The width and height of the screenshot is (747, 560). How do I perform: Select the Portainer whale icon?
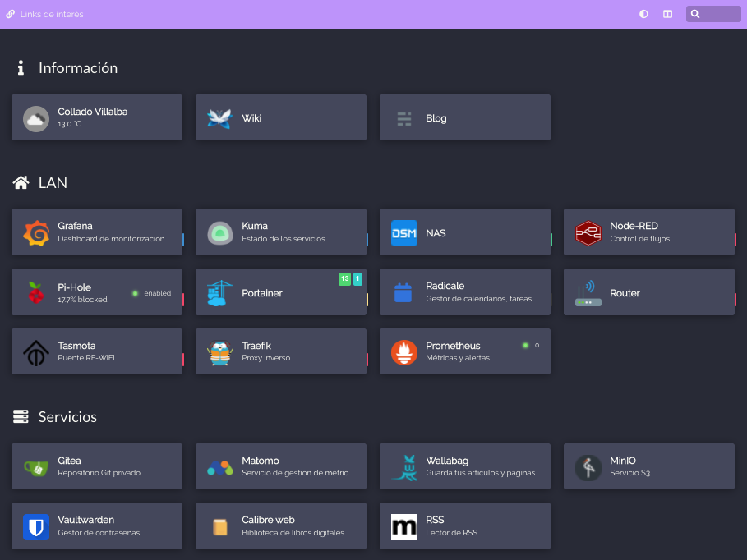point(220,291)
